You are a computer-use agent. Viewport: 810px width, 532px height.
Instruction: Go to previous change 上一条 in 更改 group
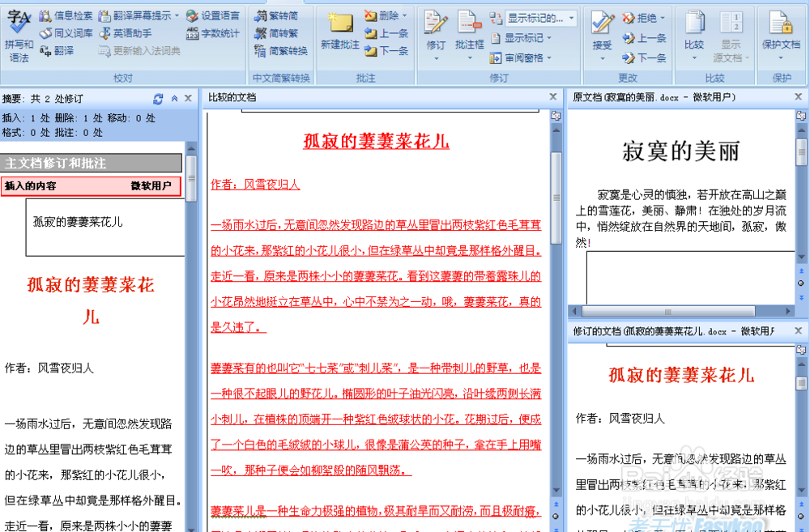(x=644, y=38)
